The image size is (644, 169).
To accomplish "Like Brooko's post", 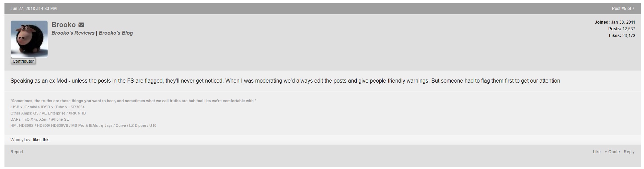I will tap(597, 152).
